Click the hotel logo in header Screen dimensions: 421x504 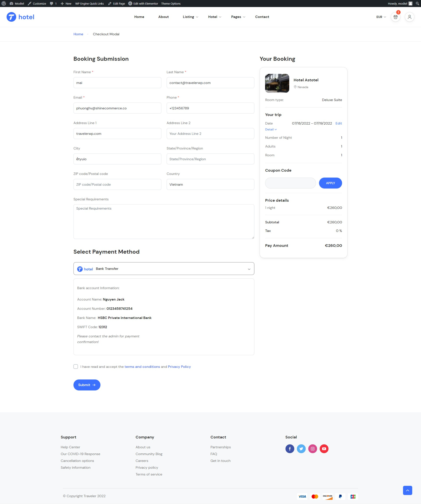tap(20, 17)
